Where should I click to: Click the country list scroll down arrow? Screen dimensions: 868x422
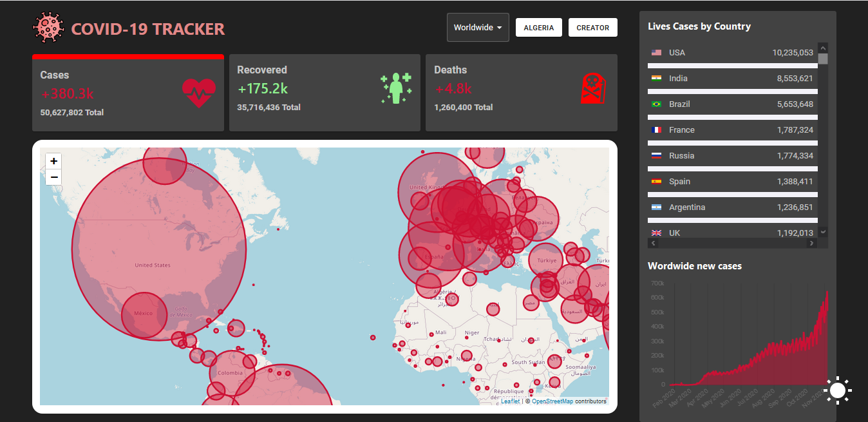[823, 232]
